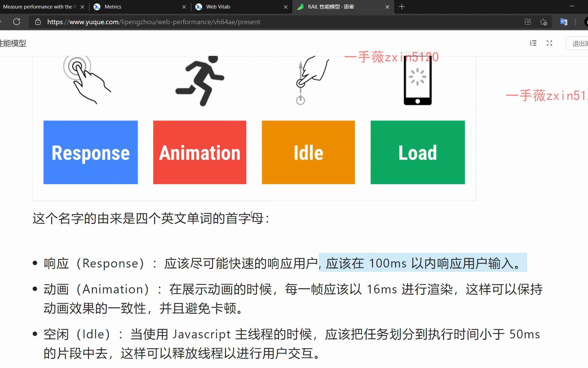
Task: Close the Metrics tab
Action: tap(184, 7)
